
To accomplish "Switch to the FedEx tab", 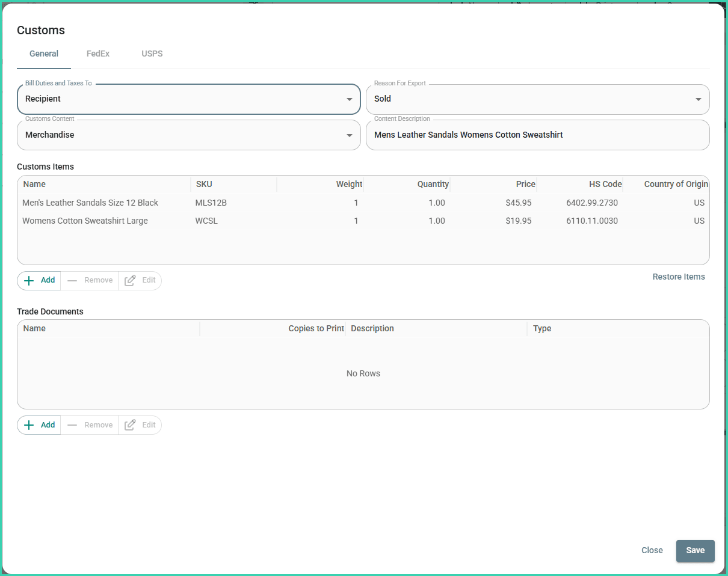I will [x=98, y=54].
